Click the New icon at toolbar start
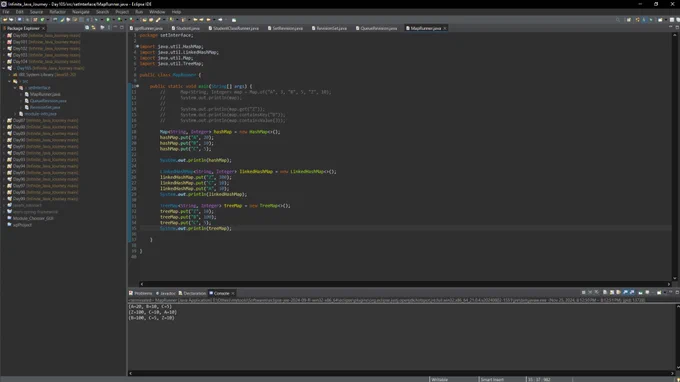This screenshot has width=680, height=382. [5, 20]
